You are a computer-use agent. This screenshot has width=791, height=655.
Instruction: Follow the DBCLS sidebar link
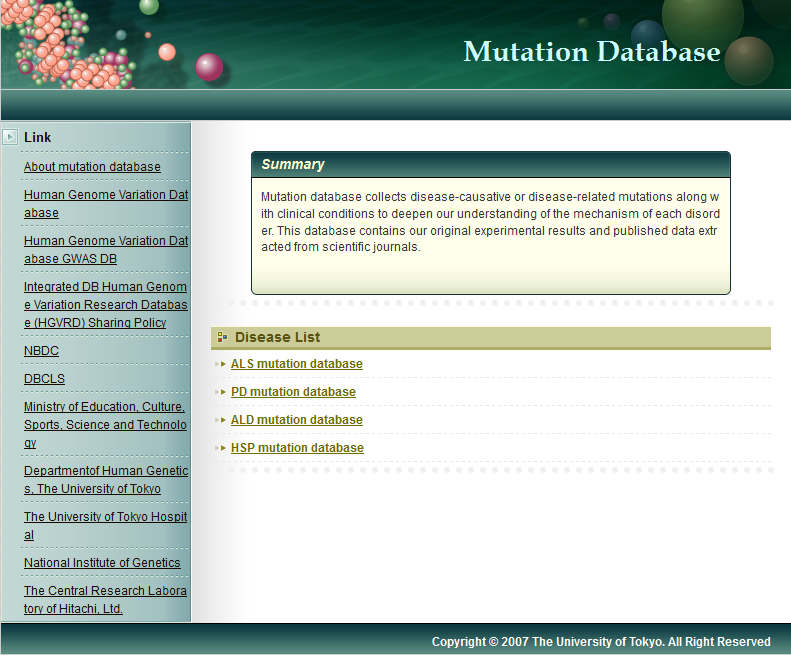click(x=44, y=379)
